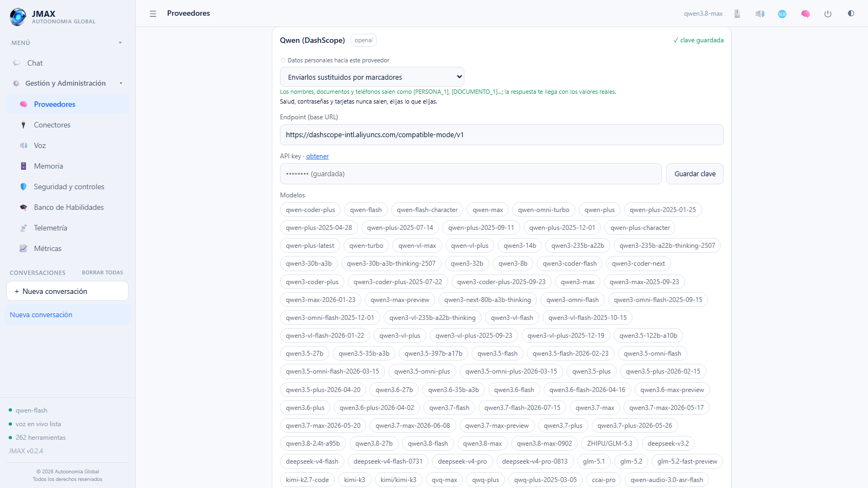Click the hamburger menu icon
Screen dimensions: 868x488
pos(153,14)
